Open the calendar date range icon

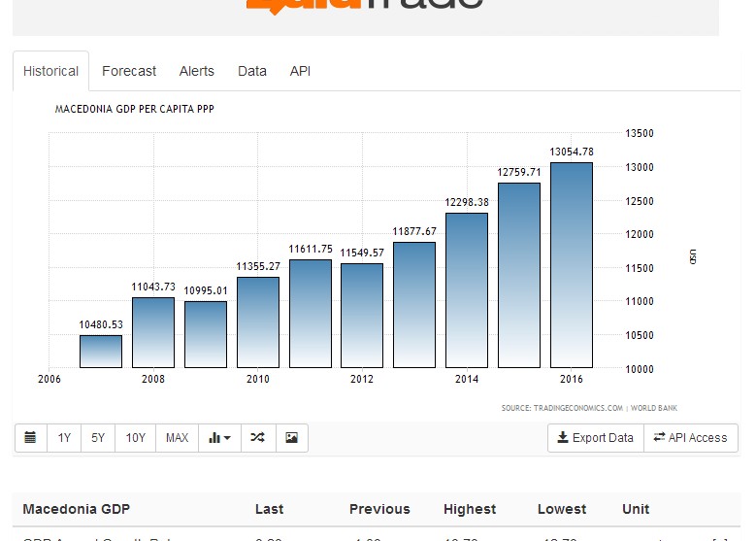click(x=30, y=438)
